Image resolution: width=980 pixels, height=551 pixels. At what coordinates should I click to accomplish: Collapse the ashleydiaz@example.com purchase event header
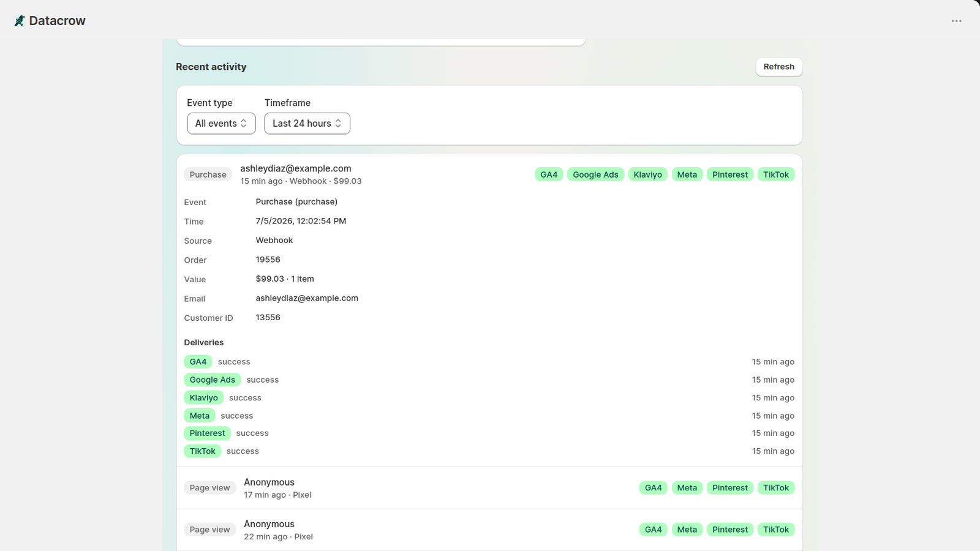(x=489, y=174)
